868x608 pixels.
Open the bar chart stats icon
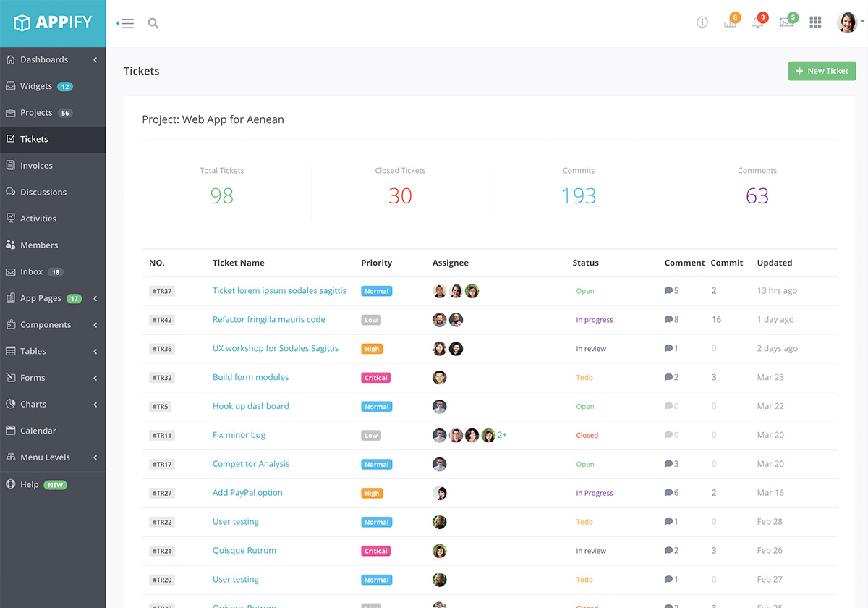click(x=730, y=22)
